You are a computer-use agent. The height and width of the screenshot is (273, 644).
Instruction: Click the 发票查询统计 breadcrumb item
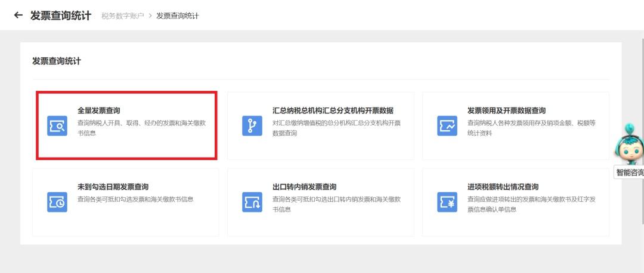[177, 16]
